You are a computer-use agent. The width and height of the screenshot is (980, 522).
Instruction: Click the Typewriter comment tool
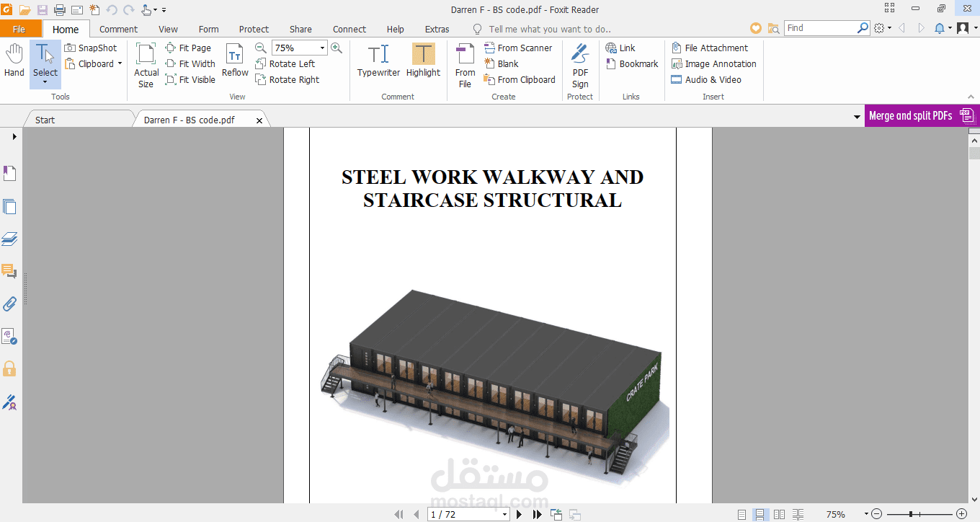(x=378, y=61)
